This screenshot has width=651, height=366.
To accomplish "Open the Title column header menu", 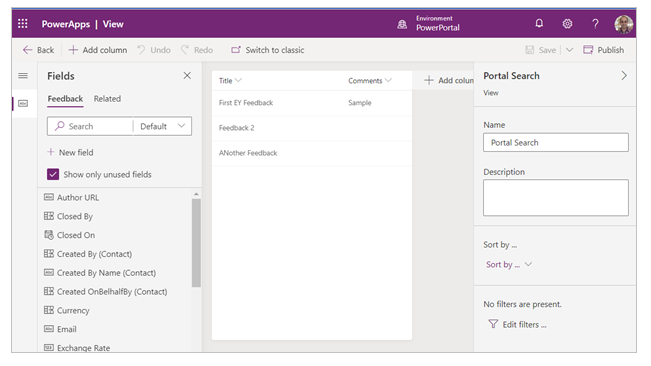I will [230, 81].
